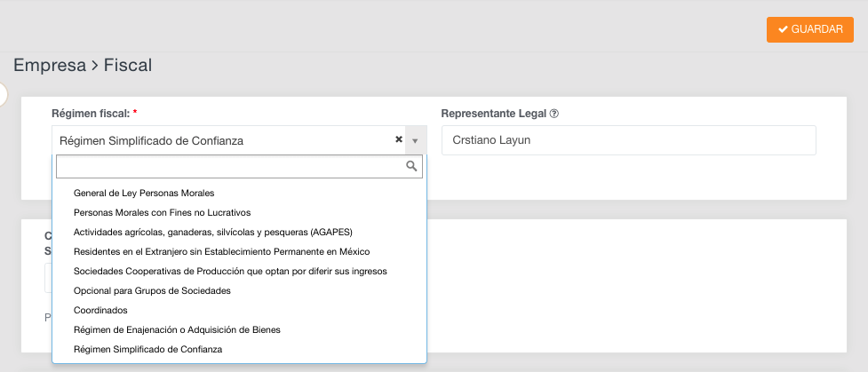This screenshot has height=372, width=868.
Task: Click the Empresa > Fiscal breadcrumb heading
Action: pyautogui.click(x=83, y=65)
